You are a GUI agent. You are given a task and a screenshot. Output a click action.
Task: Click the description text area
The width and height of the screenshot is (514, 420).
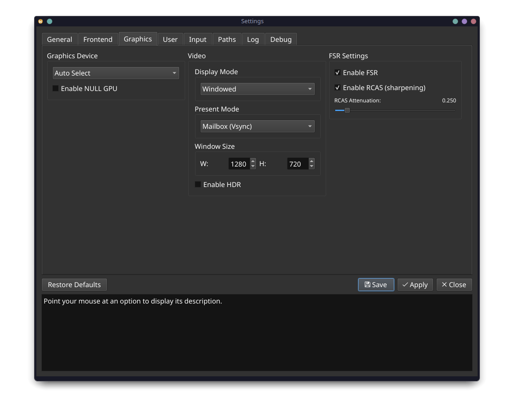[x=257, y=333]
